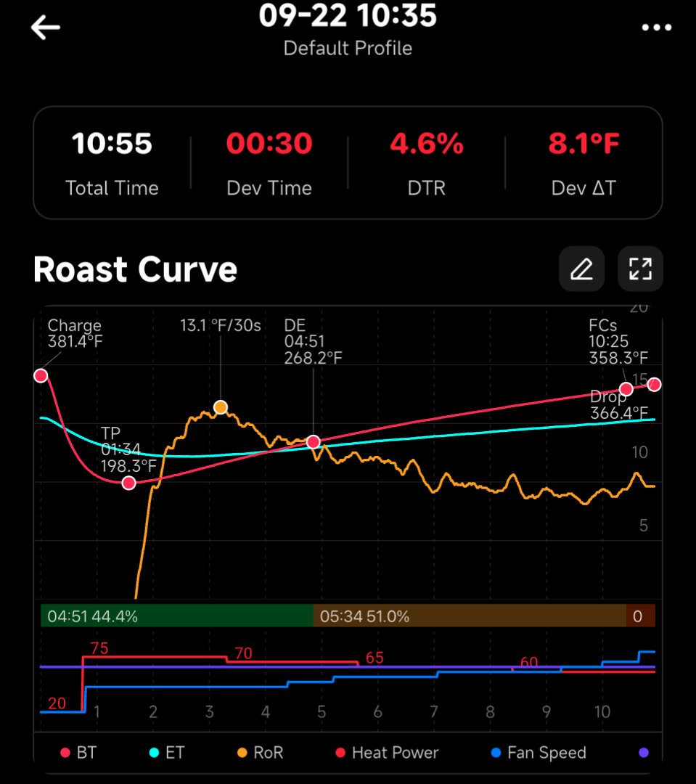Toggle the Heat Power legend item
The height and width of the screenshot is (784, 696).
387,753
